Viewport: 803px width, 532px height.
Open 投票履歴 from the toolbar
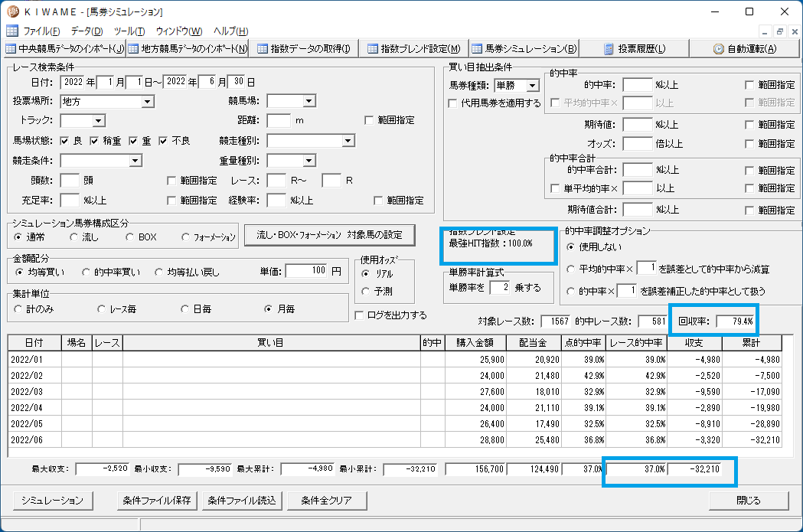point(635,49)
